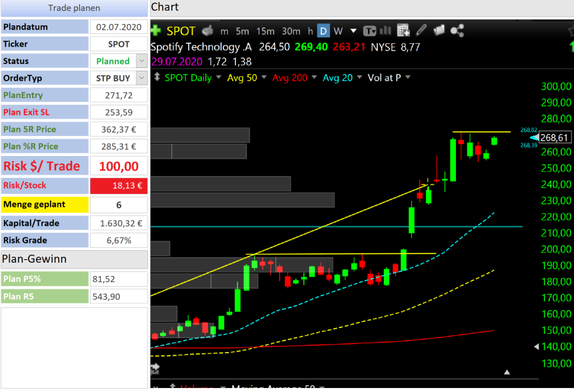574x392 pixels.
Task: Open the Status Planned dropdown
Action: (x=142, y=61)
